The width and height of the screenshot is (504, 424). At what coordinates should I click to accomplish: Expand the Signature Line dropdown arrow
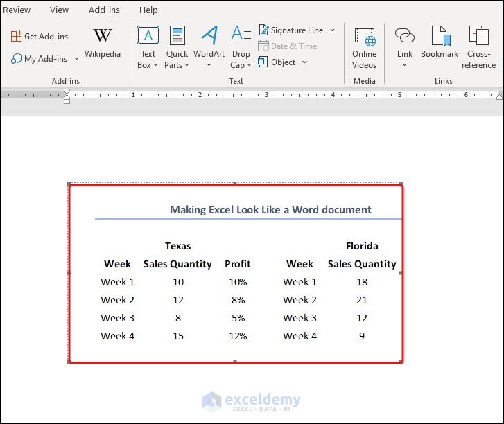[x=332, y=30]
